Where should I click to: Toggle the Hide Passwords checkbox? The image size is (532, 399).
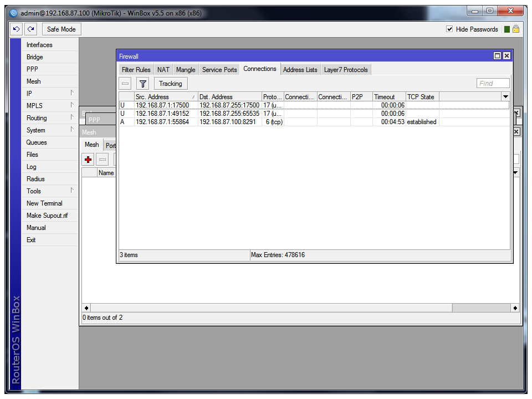pyautogui.click(x=449, y=29)
